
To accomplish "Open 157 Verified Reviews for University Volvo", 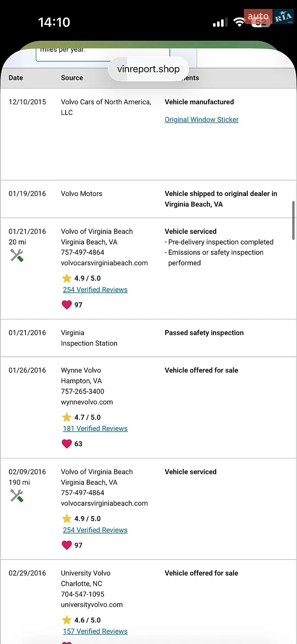I will click(x=95, y=631).
